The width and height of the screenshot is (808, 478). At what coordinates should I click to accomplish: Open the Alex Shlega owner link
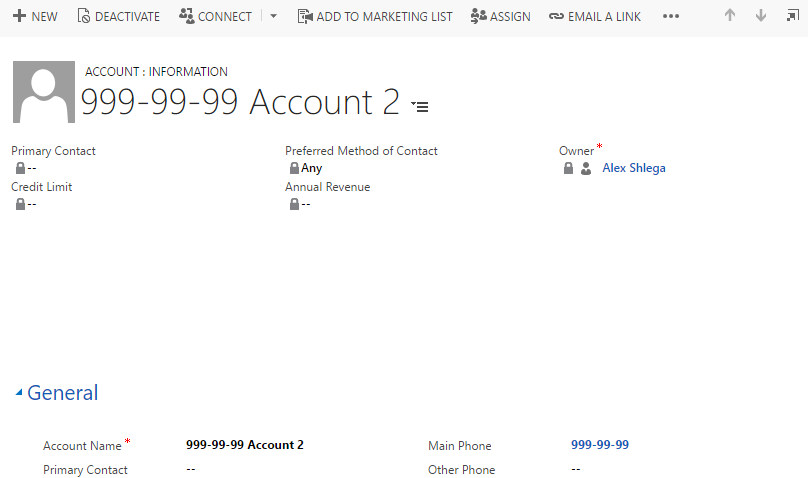[x=633, y=168]
